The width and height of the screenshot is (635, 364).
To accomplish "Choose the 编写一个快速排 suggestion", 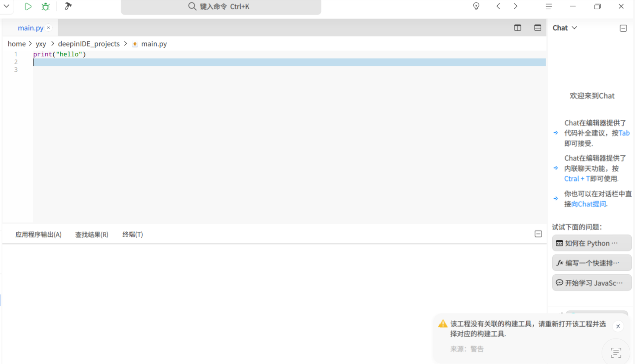I will 592,263.
